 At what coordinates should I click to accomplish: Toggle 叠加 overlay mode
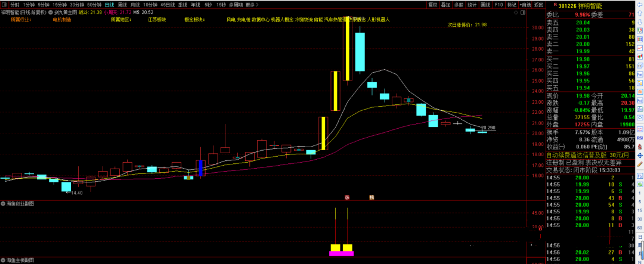pos(446,5)
